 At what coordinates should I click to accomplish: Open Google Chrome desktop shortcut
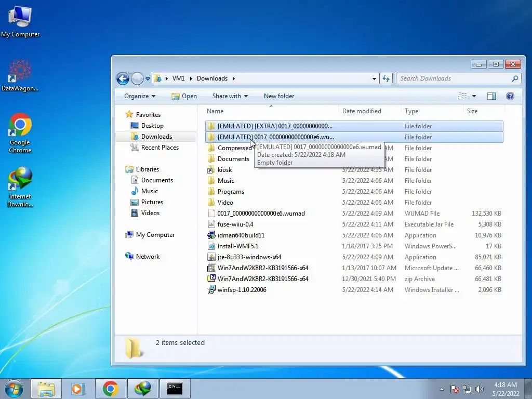(x=20, y=132)
